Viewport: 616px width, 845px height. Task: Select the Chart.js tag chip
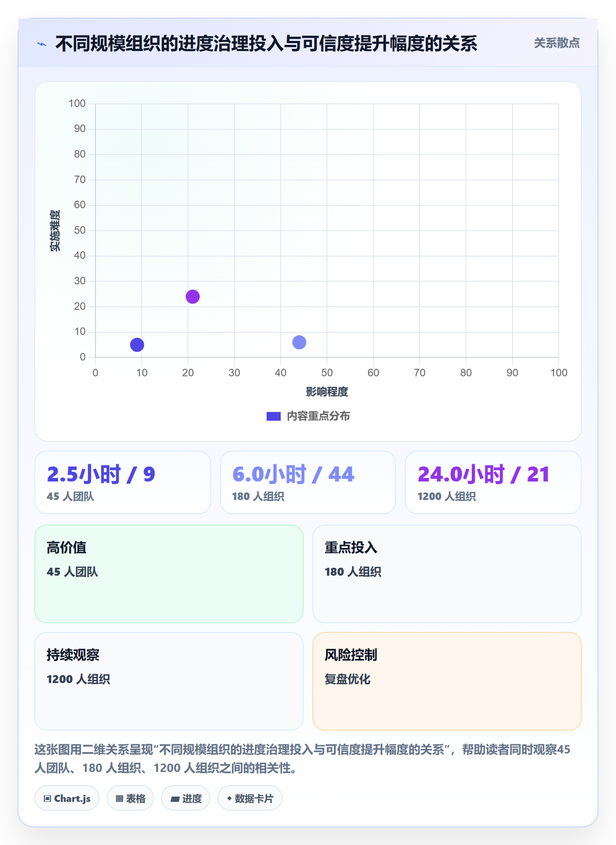pos(67,798)
